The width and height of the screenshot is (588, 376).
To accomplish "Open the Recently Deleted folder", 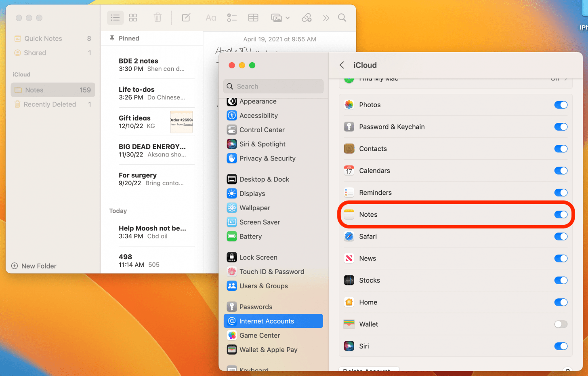I will click(x=50, y=104).
